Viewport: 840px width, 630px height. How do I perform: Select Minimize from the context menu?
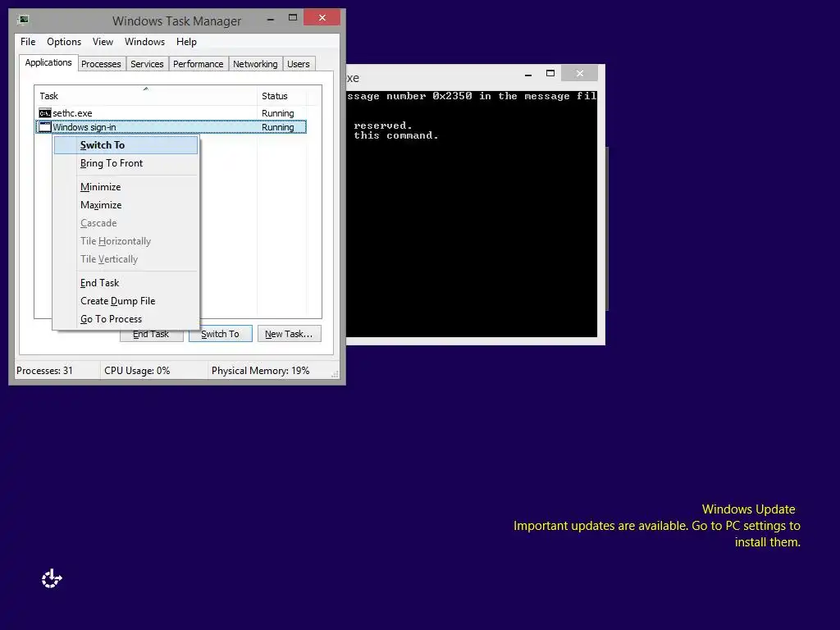point(126,187)
